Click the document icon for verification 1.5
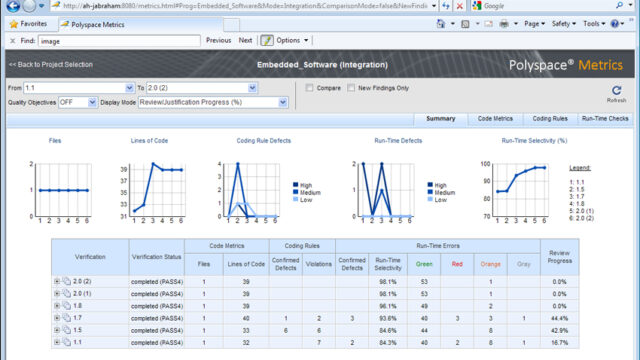The image size is (640, 360). (67, 330)
